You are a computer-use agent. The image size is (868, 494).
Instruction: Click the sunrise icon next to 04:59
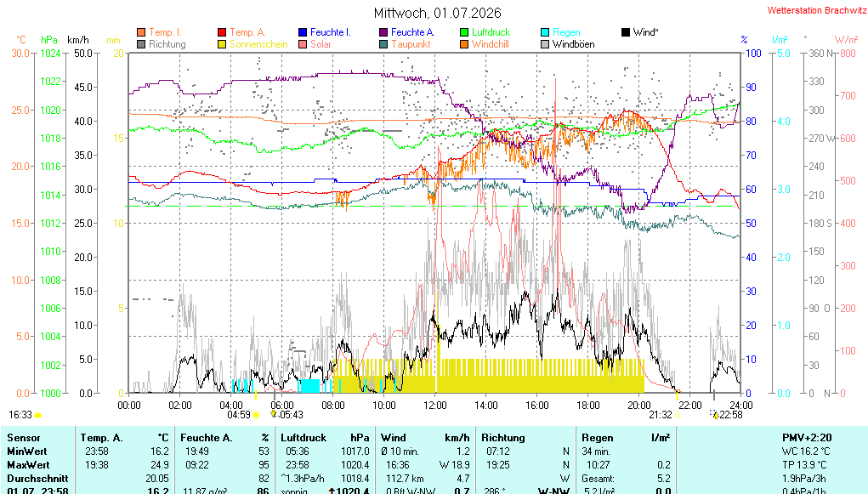coord(256,415)
